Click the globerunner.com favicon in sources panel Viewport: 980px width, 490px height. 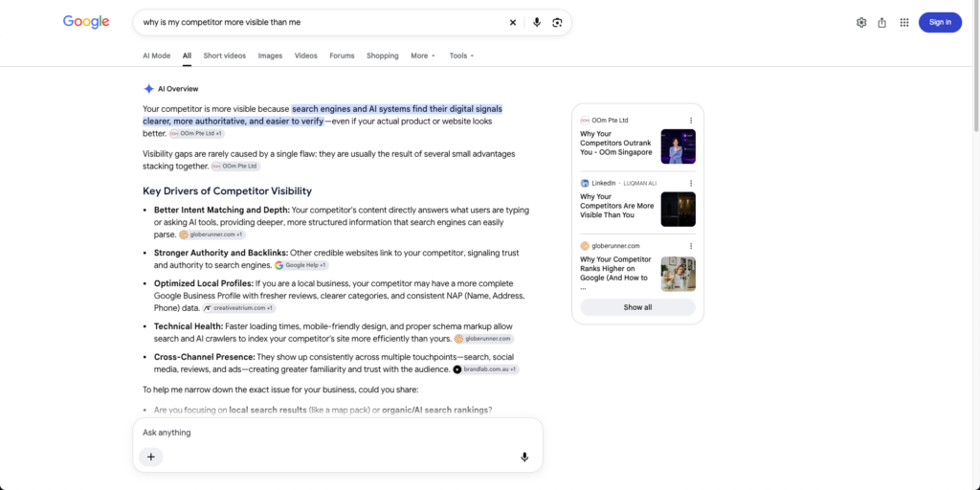585,246
